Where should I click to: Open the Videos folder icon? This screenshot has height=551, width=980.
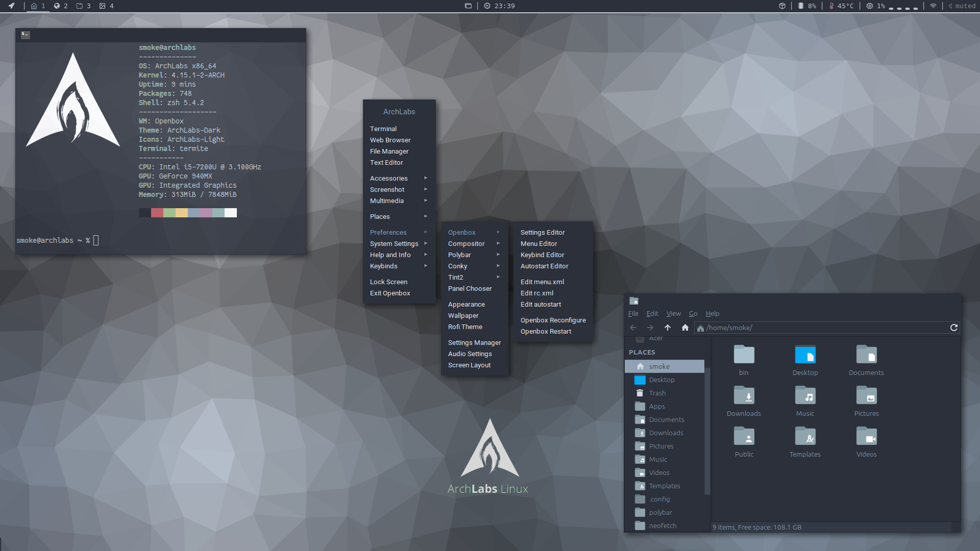click(866, 437)
